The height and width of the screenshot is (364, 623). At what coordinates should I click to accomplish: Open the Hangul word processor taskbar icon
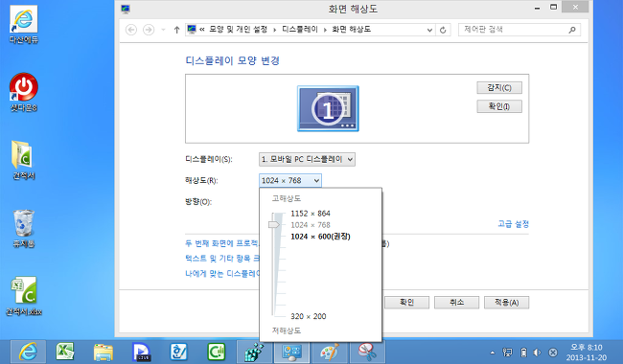coord(179,352)
